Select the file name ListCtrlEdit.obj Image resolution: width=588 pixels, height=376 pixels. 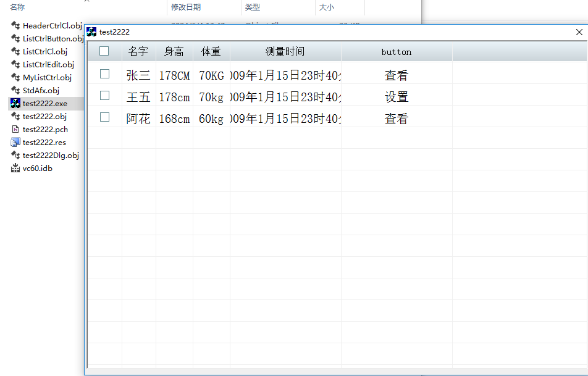(x=48, y=64)
